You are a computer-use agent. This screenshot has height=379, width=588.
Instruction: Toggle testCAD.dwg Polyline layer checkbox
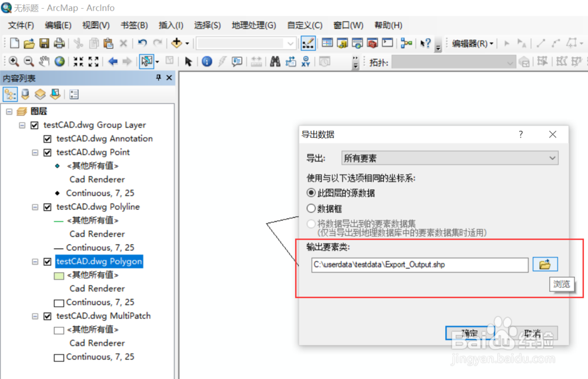click(47, 207)
